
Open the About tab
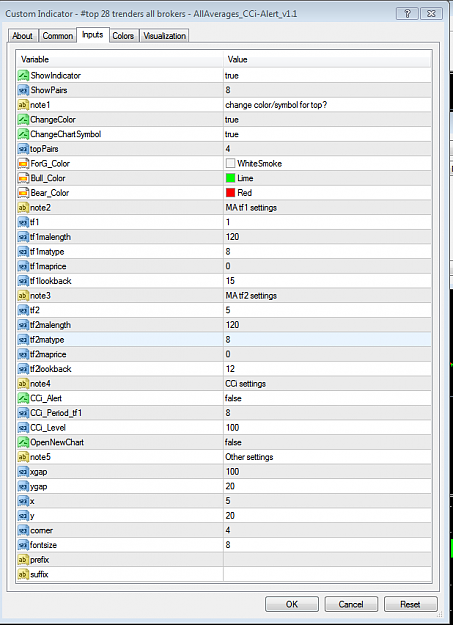pos(22,36)
